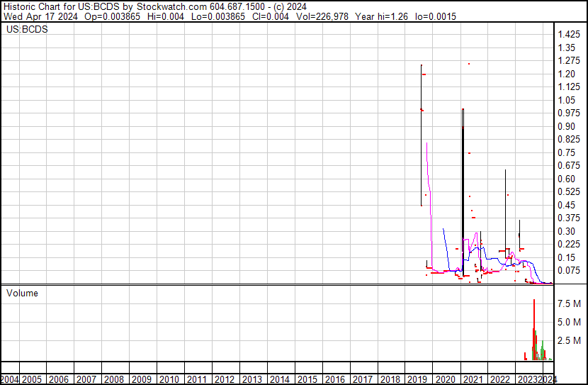Viewport: 588px width, 385px height.
Task: Select the 2.5 M volume axis label
Action: (x=569, y=341)
